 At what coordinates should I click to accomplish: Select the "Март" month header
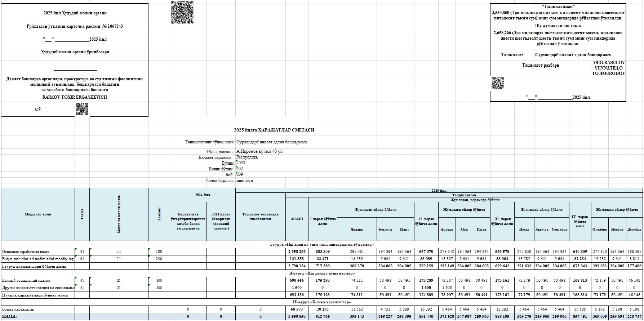tap(404, 229)
